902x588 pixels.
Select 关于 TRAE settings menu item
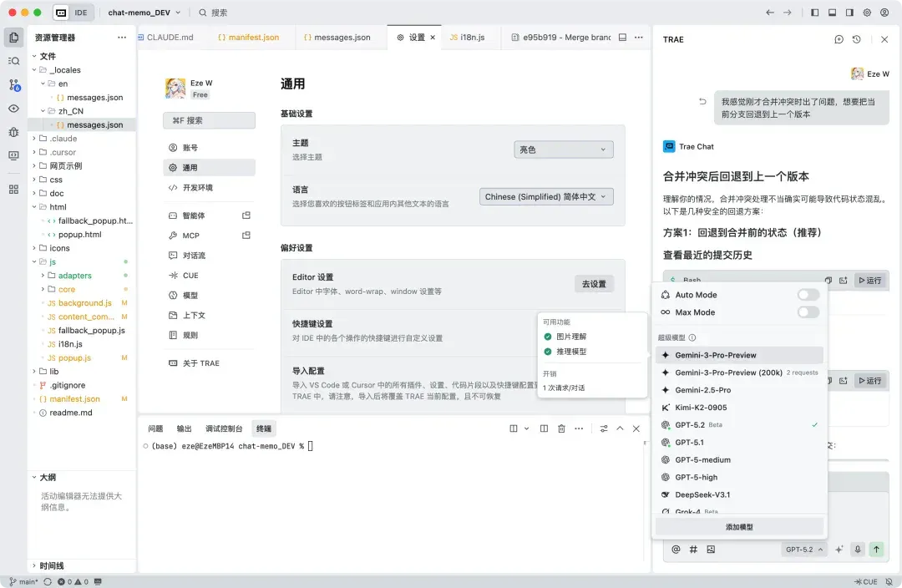pos(210,363)
